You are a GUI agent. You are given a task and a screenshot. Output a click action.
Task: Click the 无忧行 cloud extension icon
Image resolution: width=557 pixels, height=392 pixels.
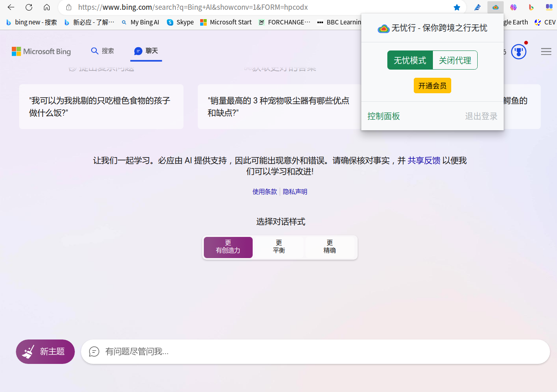click(x=495, y=7)
